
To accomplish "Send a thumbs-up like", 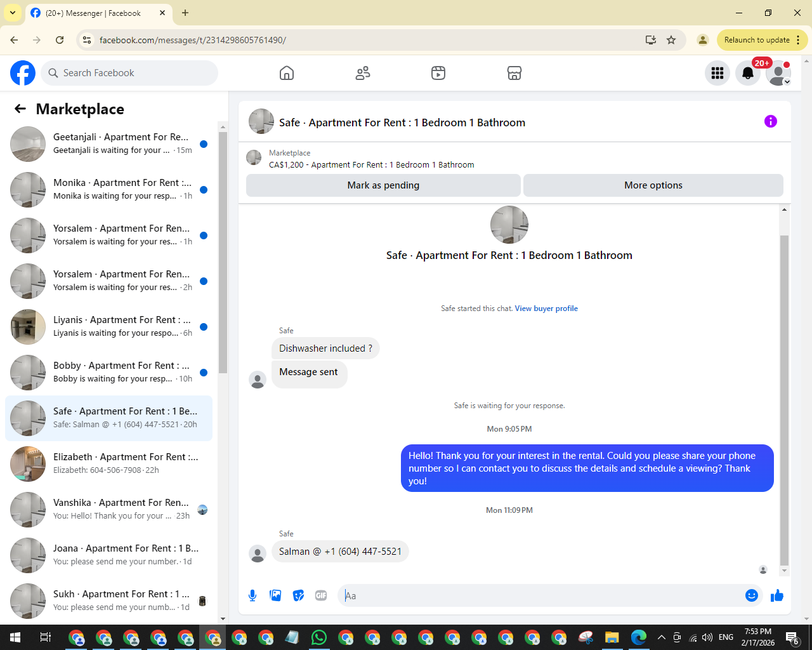I will [777, 595].
